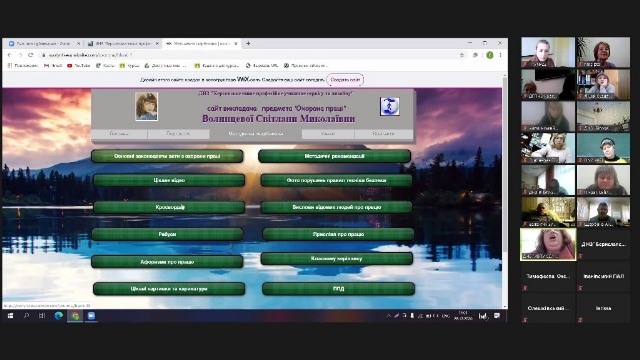Click the taskbar search magnifier icon
Screen dimensions: 640x360
[26, 316]
